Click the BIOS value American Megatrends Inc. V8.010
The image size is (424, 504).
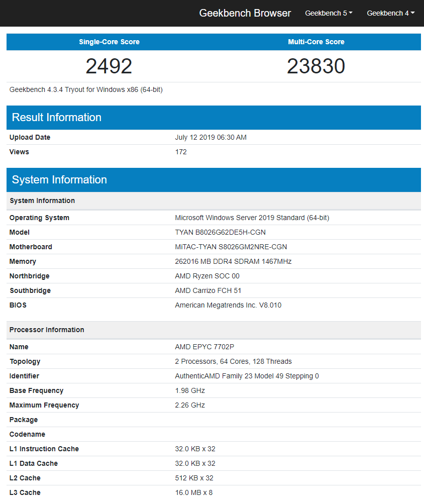tap(228, 305)
